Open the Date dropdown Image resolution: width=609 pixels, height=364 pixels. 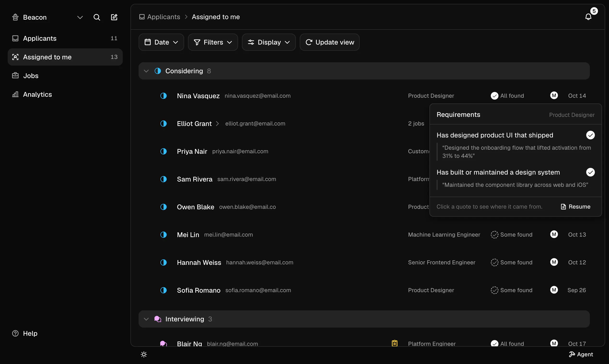click(161, 42)
